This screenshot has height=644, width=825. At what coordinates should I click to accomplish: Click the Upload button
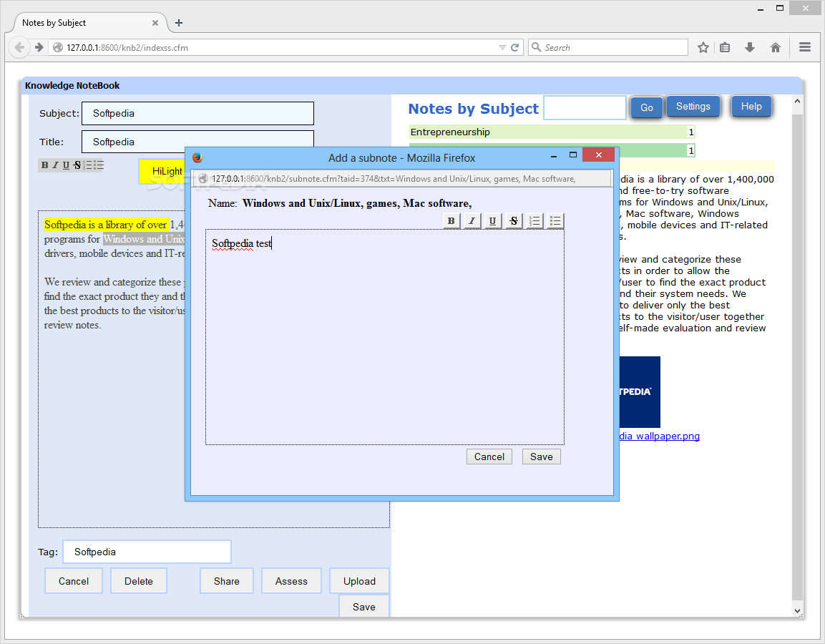(x=360, y=581)
